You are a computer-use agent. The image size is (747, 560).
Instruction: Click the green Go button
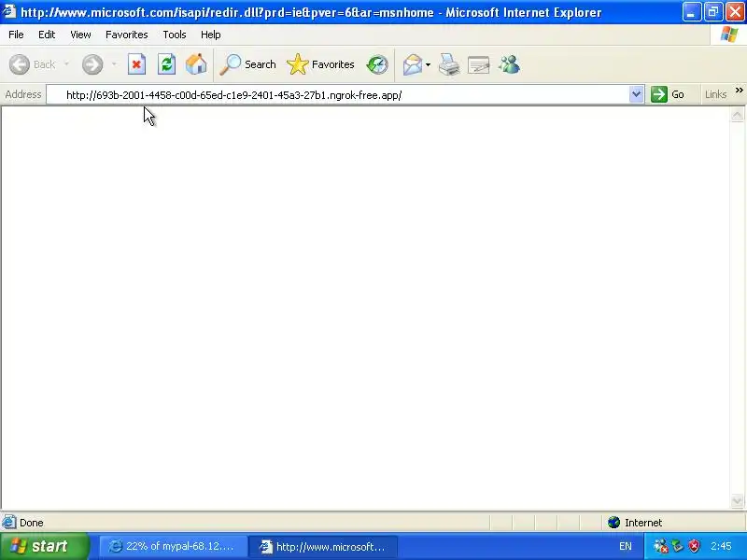(668, 94)
